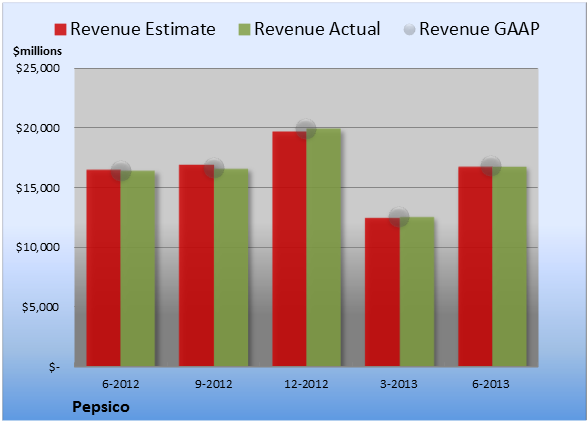
Task: Click the red estimate bar for 9-2012
Action: click(196, 266)
